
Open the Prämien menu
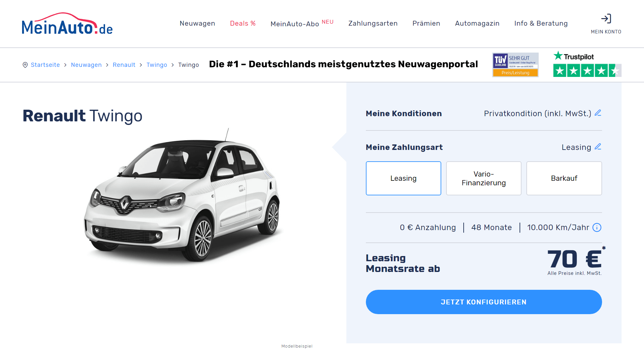426,23
